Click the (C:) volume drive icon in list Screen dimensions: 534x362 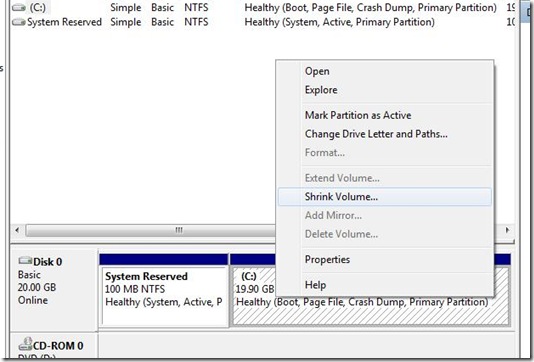18,7
